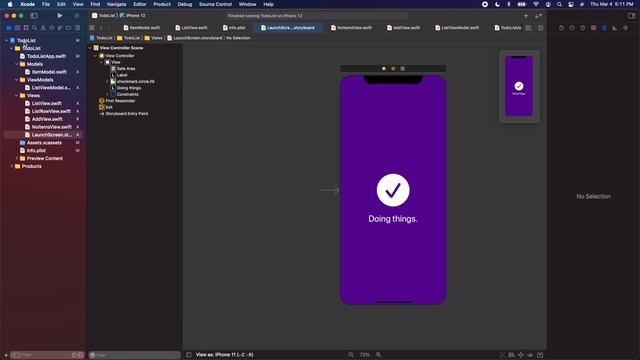Collapse the ViewModels folder
The width and height of the screenshot is (640, 360).
[16, 80]
